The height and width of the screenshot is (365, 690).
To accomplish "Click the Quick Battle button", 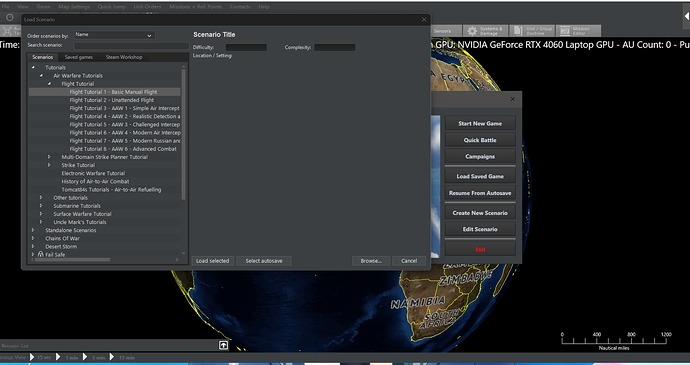I will tap(480, 140).
